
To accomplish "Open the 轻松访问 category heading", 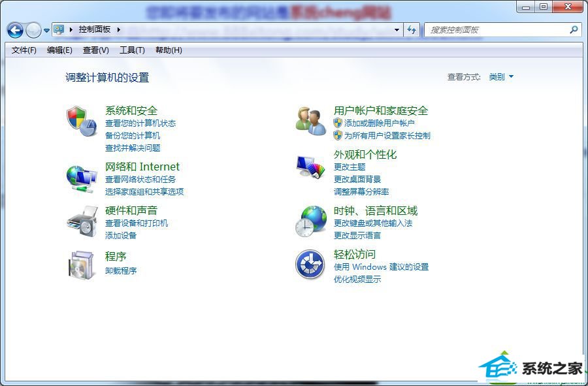I will pos(355,255).
